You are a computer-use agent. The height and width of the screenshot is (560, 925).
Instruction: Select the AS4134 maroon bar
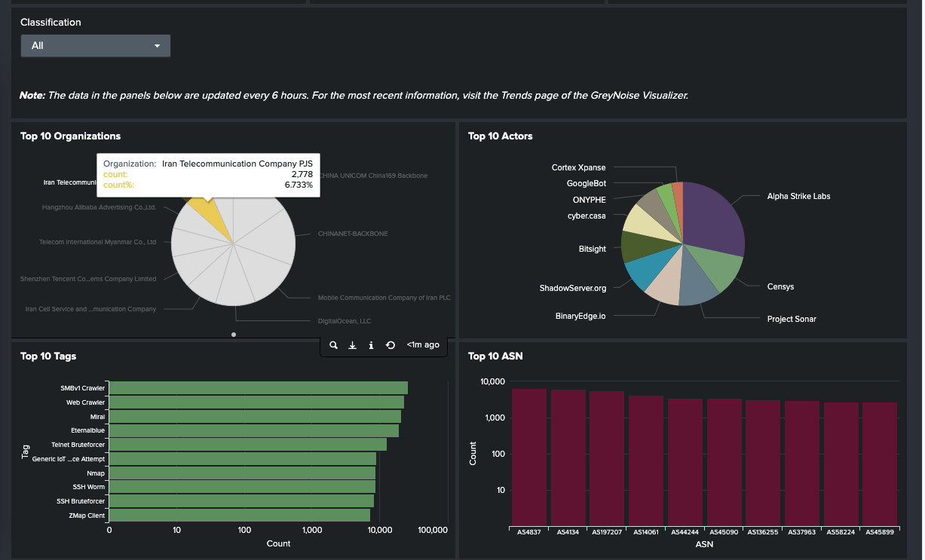(568, 457)
